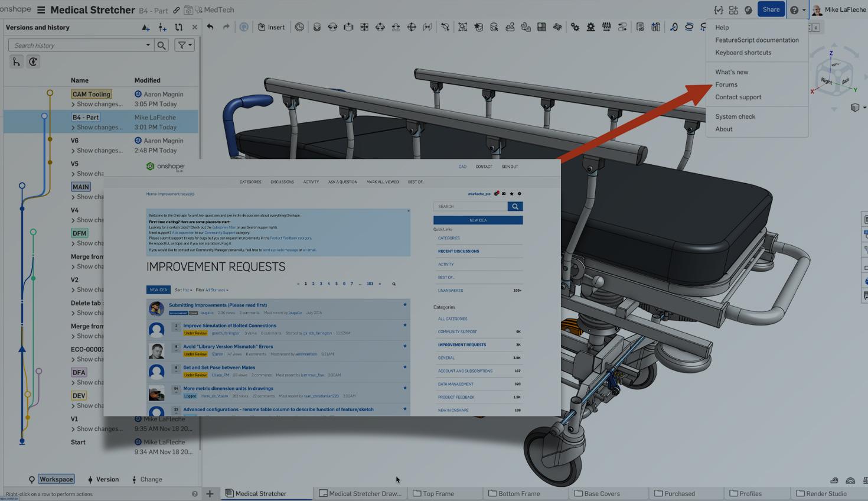
Task: Click the search magnifier in history panel
Action: point(161,45)
